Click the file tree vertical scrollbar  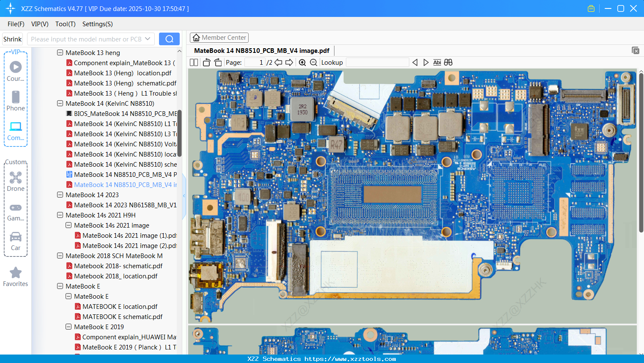click(179, 133)
